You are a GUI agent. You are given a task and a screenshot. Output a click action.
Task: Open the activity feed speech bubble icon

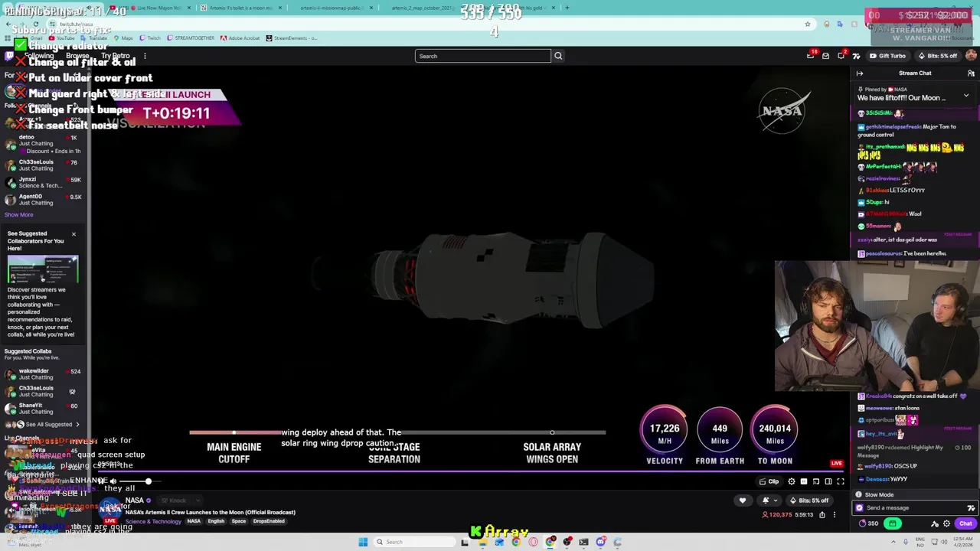841,56
